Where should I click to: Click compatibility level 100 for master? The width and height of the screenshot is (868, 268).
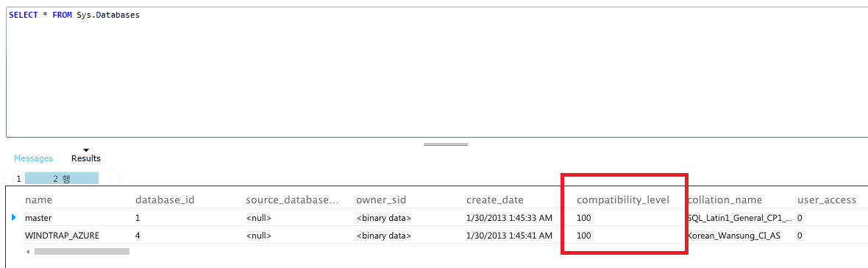[583, 218]
